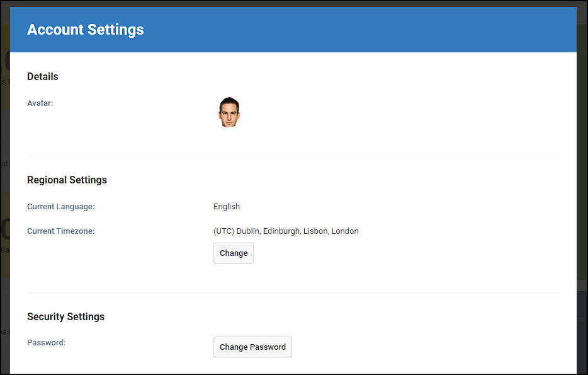Click the Change button under Current Timezone
588x375 pixels.
pyautogui.click(x=234, y=253)
